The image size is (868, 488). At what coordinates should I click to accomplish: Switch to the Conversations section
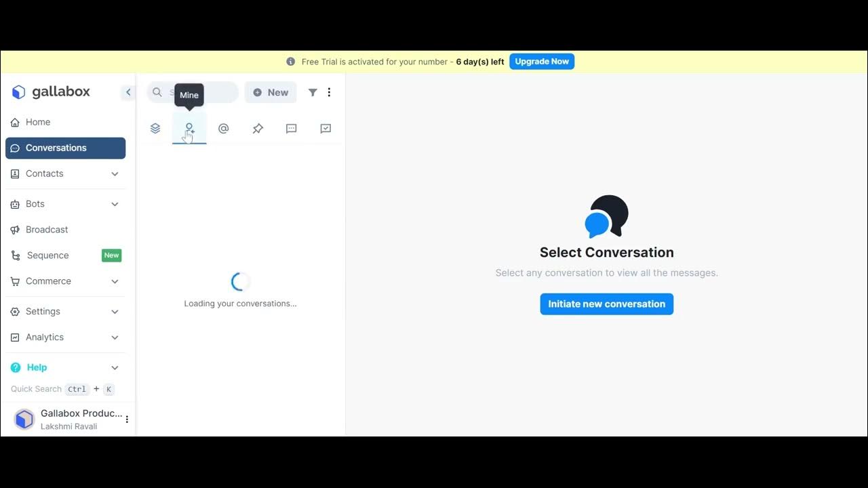click(x=56, y=148)
